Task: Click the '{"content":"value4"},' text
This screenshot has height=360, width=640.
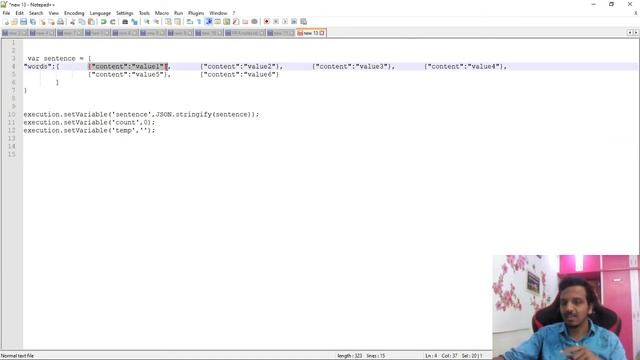Action: [466, 67]
